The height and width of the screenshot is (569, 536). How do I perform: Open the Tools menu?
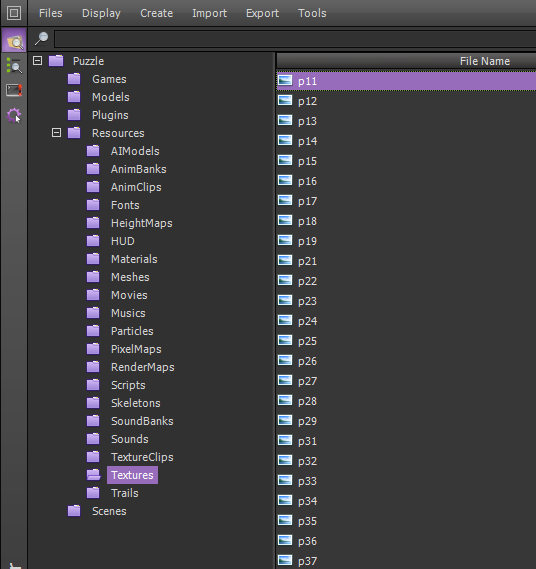click(x=312, y=13)
